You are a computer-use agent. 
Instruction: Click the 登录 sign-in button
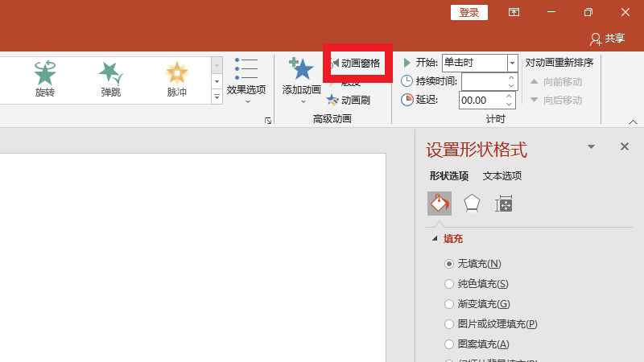pyautogui.click(x=469, y=12)
